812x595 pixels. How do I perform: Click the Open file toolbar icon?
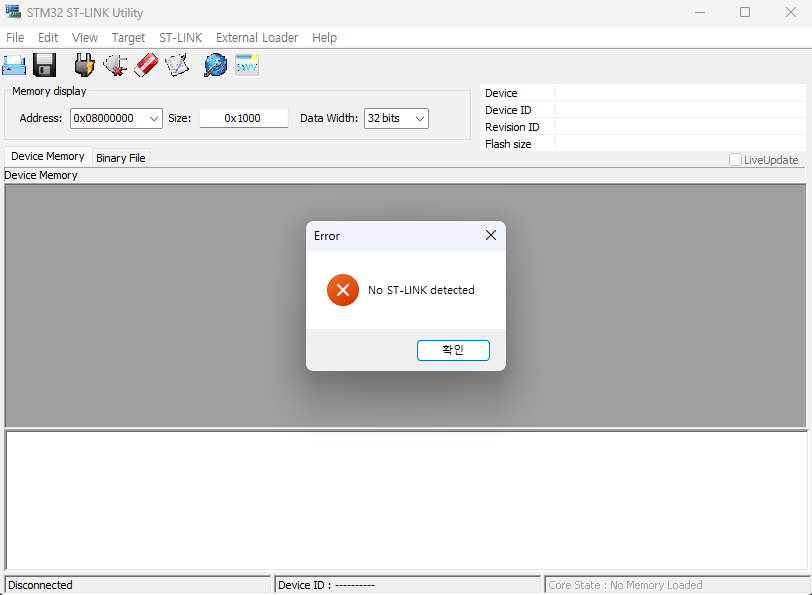pyautogui.click(x=14, y=65)
